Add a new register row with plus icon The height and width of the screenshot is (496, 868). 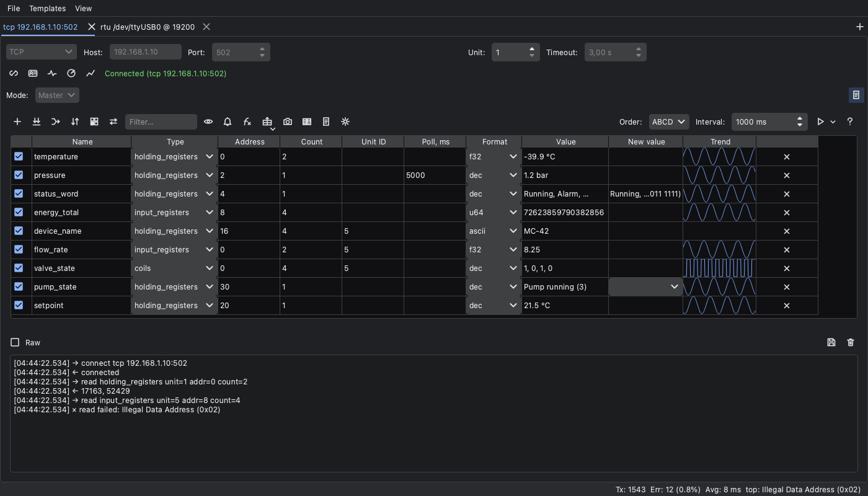[x=17, y=122]
